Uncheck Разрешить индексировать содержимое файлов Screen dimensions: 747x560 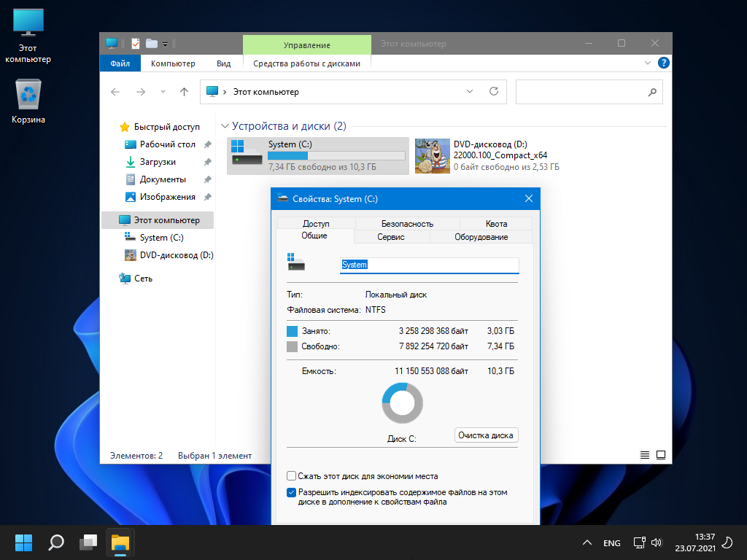click(292, 492)
